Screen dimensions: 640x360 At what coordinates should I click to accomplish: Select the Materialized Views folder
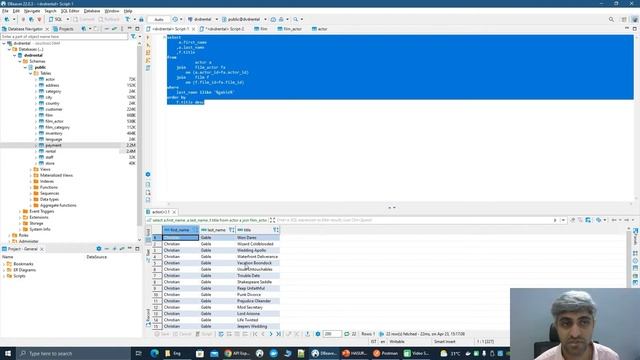tap(56, 175)
